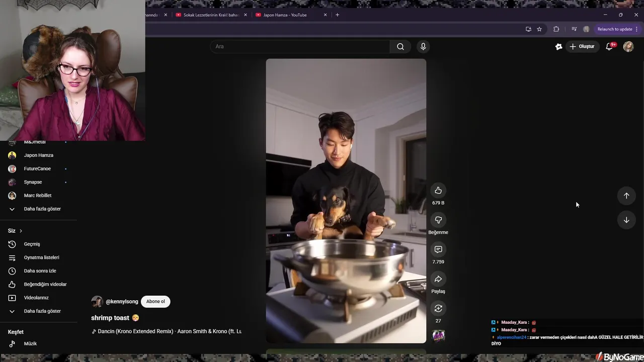
Task: Focus the Ara search field
Action: tap(300, 46)
